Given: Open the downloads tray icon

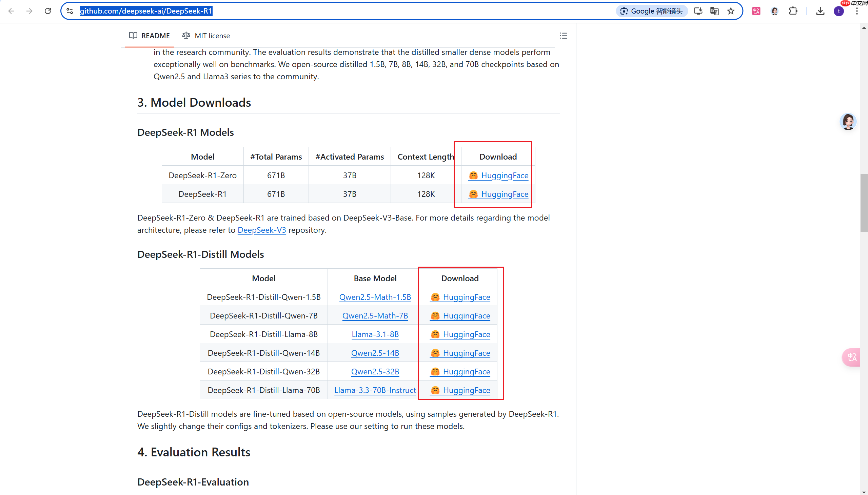Looking at the screenshot, I should click(x=820, y=11).
